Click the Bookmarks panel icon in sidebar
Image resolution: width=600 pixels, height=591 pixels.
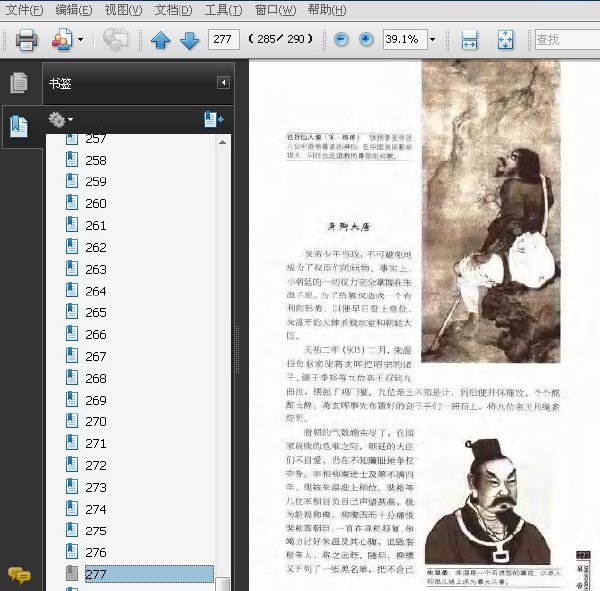(x=19, y=126)
